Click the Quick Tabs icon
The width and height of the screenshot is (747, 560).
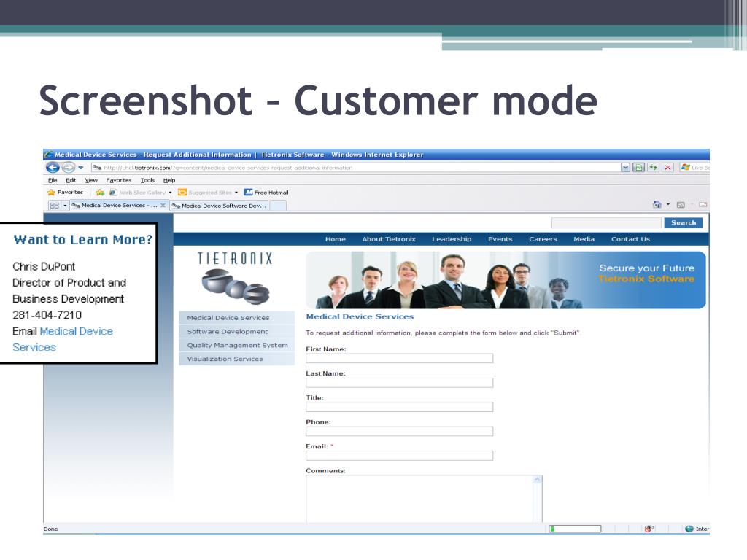click(x=54, y=205)
